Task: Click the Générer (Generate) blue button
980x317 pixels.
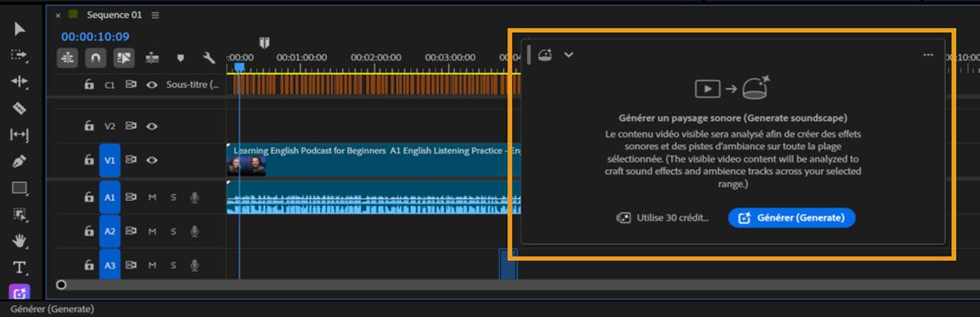Action: point(791,218)
